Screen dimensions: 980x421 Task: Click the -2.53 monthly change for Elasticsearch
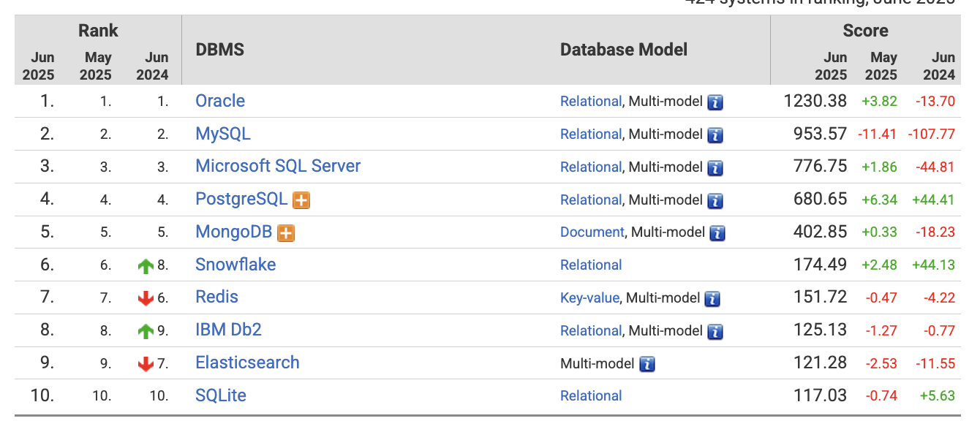tap(881, 363)
